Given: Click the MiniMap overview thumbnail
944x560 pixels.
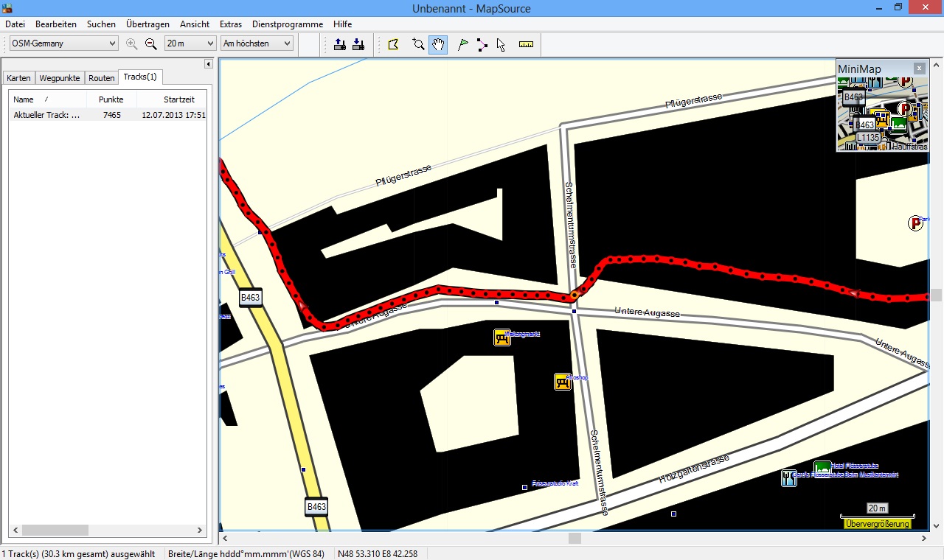Looking at the screenshot, I should [882, 113].
